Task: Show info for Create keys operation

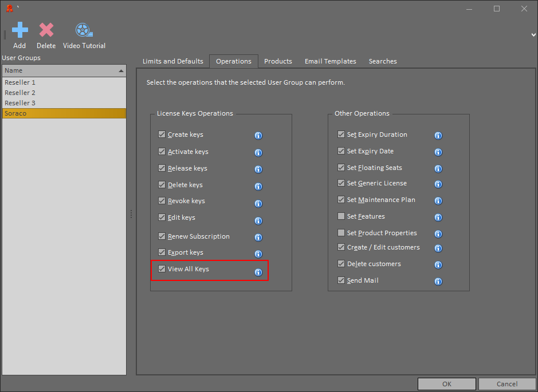Action: tap(258, 136)
